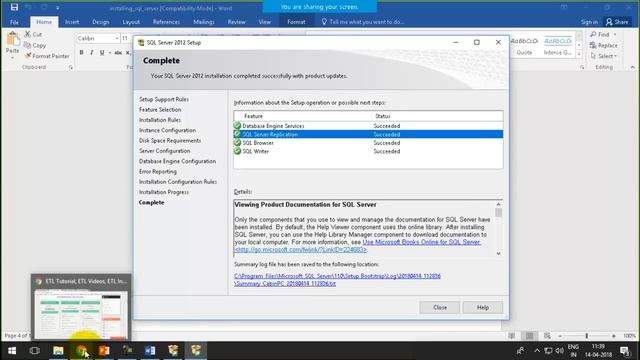Image resolution: width=640 pixels, height=360 pixels.
Task: Open the underline style dropdown arrow
Action: (110, 53)
